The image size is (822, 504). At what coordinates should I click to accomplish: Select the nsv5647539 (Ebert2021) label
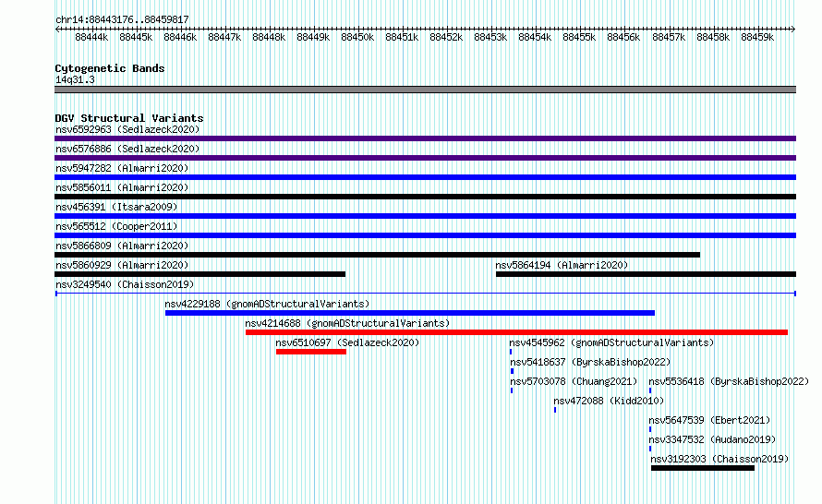tap(710, 420)
